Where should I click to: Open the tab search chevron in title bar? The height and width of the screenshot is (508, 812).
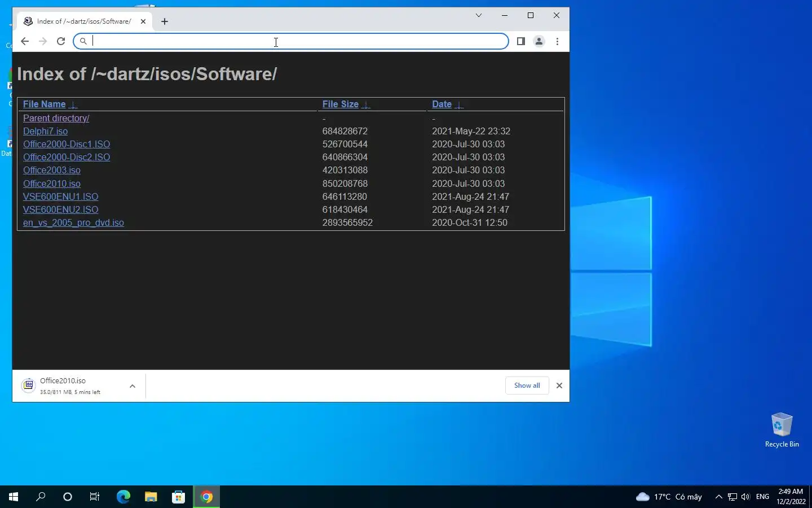(x=479, y=15)
